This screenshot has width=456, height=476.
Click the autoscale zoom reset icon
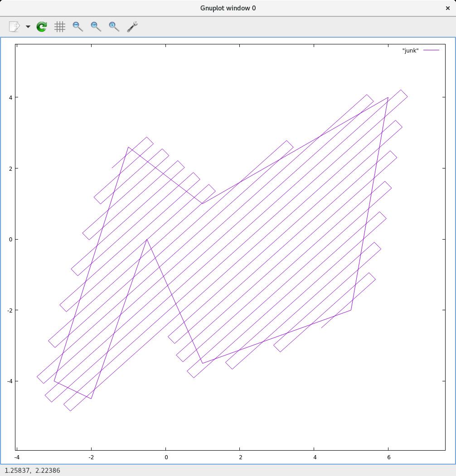click(114, 27)
